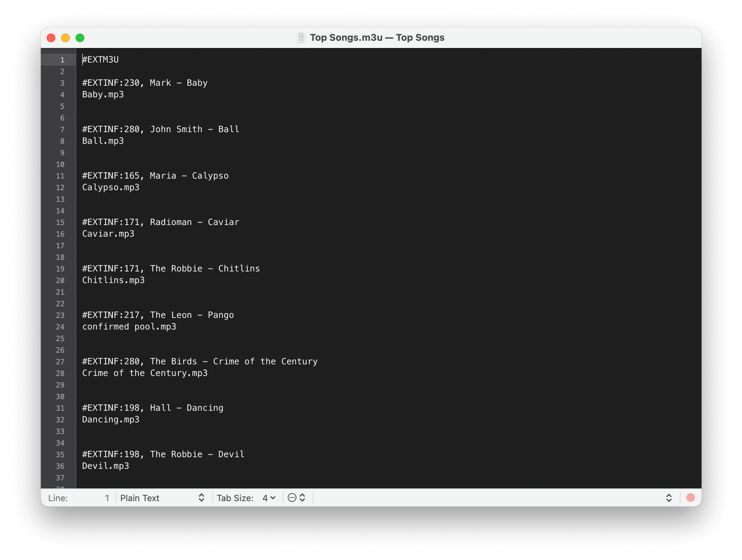742x560 pixels.
Task: Click the 'Radioman – Caviar' EXTINF line
Action: [x=160, y=222]
